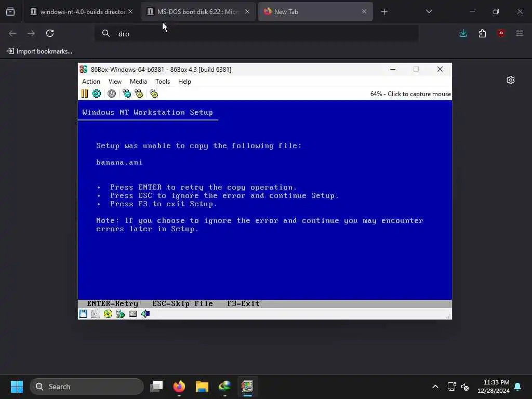Viewport: 532px width, 399px height.
Task: Close the windows-nt-4.0-builds tab
Action: pyautogui.click(x=130, y=11)
